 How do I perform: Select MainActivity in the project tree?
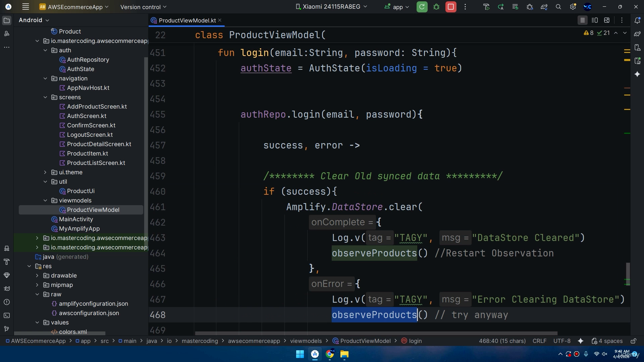pyautogui.click(x=76, y=219)
